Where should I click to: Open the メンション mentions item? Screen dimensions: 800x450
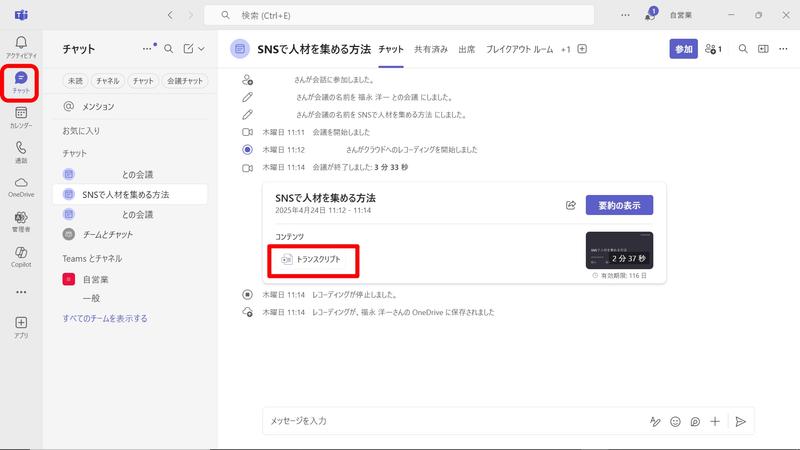click(132, 106)
